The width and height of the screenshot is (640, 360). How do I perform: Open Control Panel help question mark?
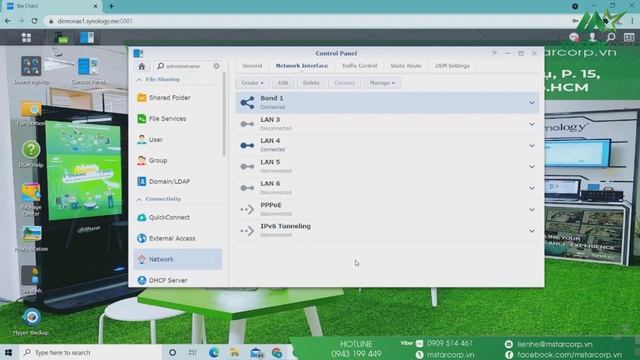pos(494,53)
